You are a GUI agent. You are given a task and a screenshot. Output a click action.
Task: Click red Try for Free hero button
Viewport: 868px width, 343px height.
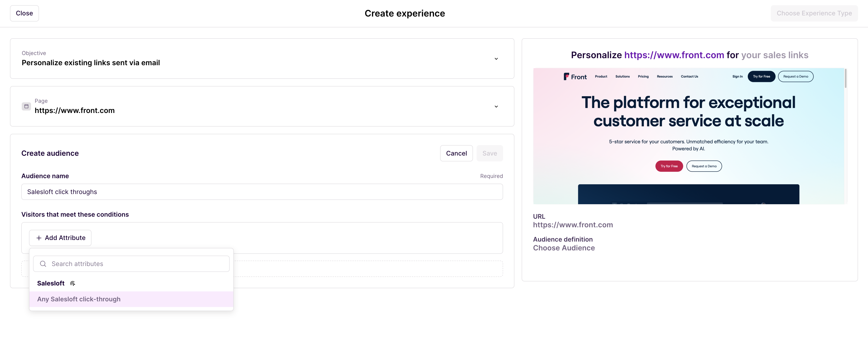pos(669,166)
